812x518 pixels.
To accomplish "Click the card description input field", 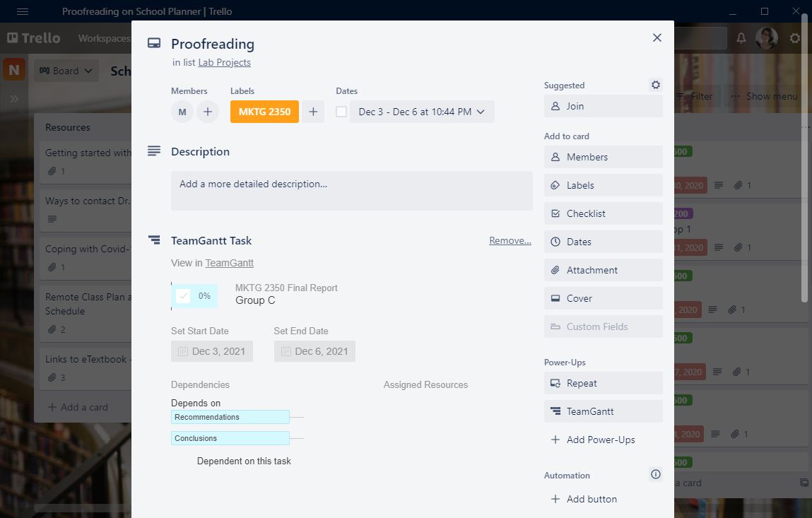I will (x=351, y=191).
